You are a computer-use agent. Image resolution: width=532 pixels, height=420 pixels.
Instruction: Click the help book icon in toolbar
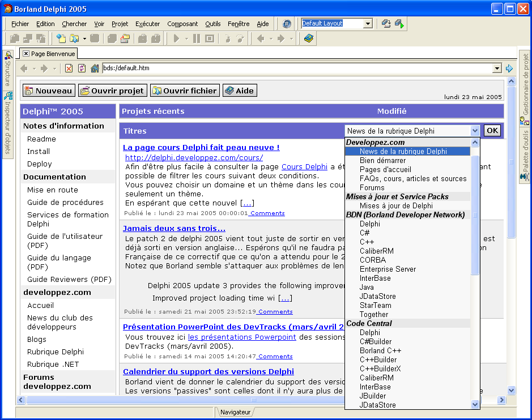coord(308,38)
